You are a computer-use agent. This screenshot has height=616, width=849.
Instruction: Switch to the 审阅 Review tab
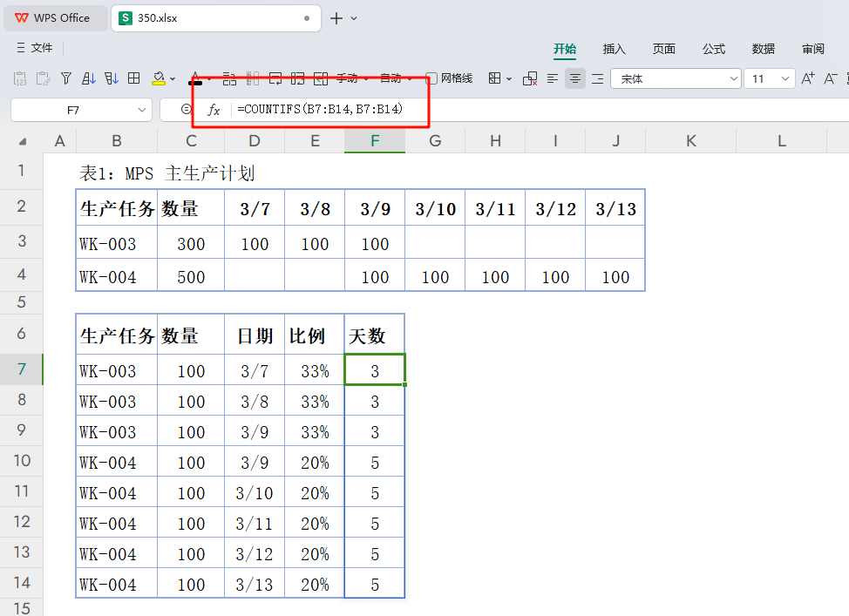coord(813,49)
